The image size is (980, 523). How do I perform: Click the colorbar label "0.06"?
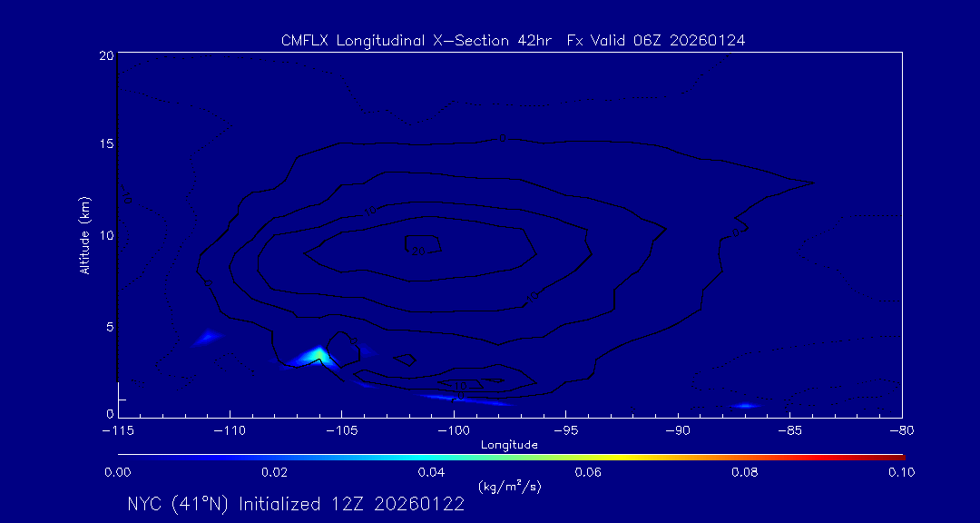tap(589, 472)
